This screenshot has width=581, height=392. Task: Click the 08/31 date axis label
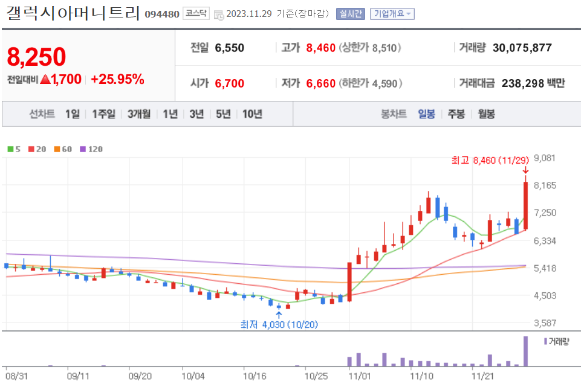click(x=17, y=376)
